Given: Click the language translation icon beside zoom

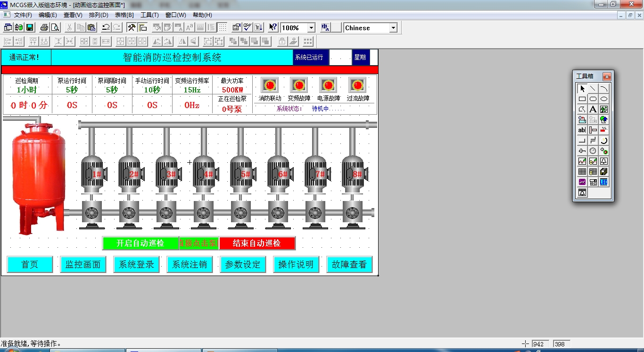Looking at the screenshot, I should (x=325, y=27).
